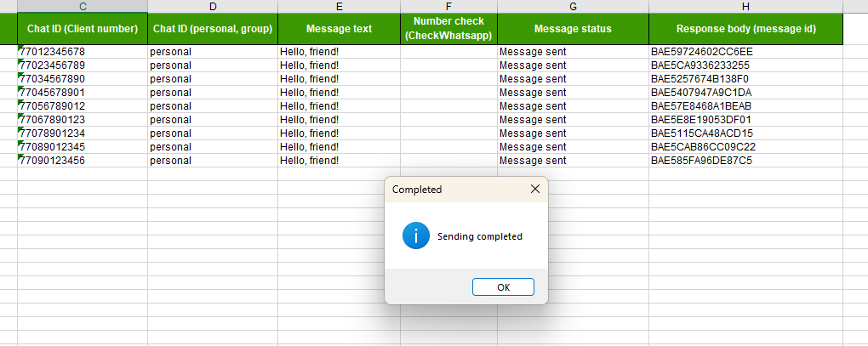The height and width of the screenshot is (346, 868).
Task: Click the blue information icon in dialog
Action: [415, 236]
